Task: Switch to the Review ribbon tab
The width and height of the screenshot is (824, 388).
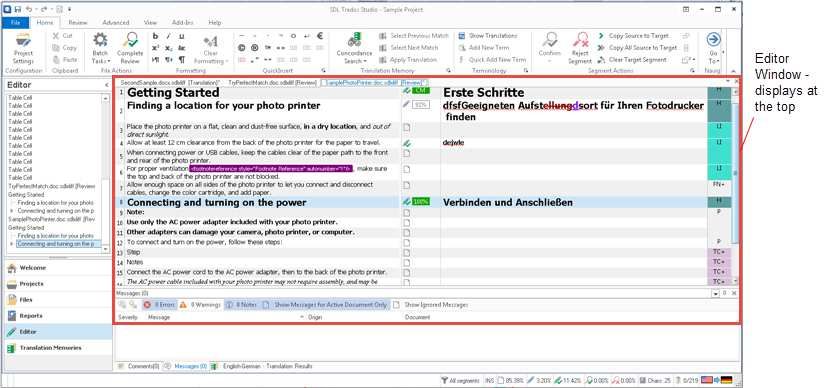Action: [78, 23]
